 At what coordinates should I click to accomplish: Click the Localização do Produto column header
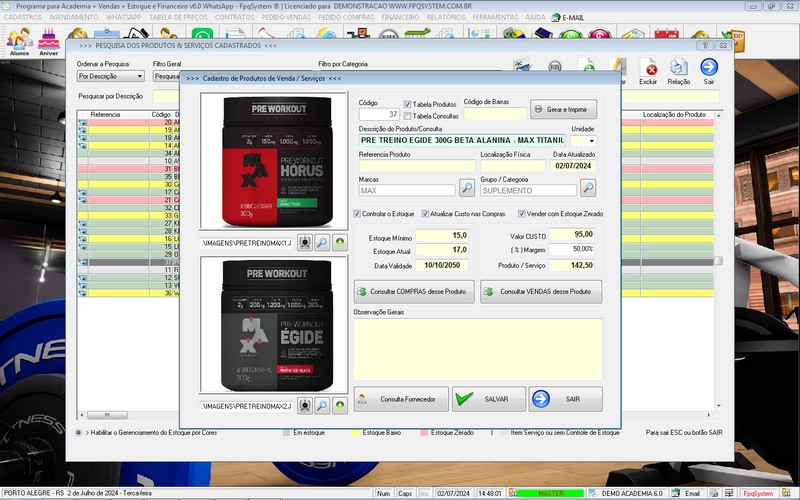(674, 115)
